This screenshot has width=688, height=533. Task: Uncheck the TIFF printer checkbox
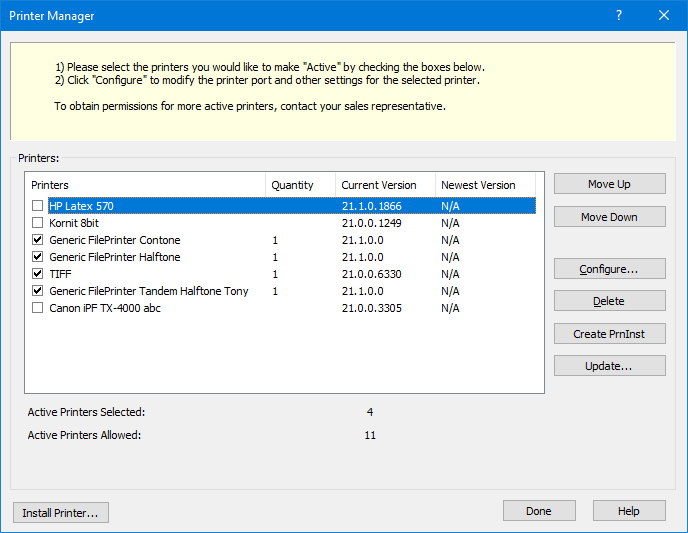[38, 274]
